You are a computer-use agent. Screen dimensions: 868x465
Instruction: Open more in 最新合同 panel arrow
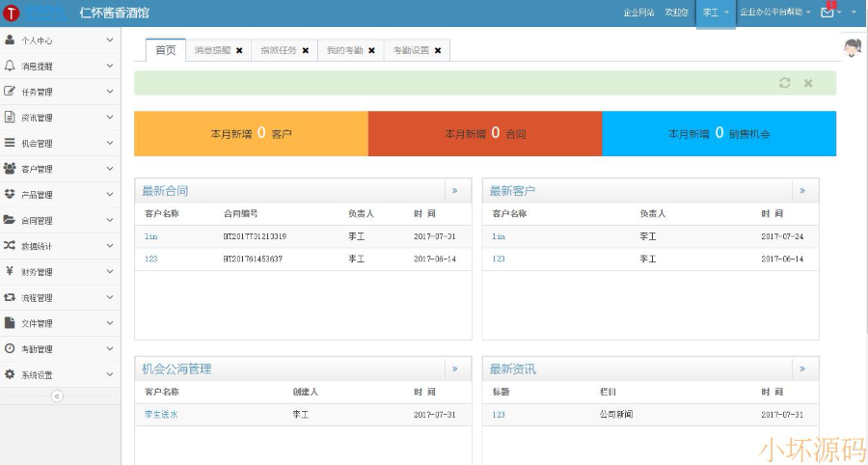pyautogui.click(x=455, y=191)
